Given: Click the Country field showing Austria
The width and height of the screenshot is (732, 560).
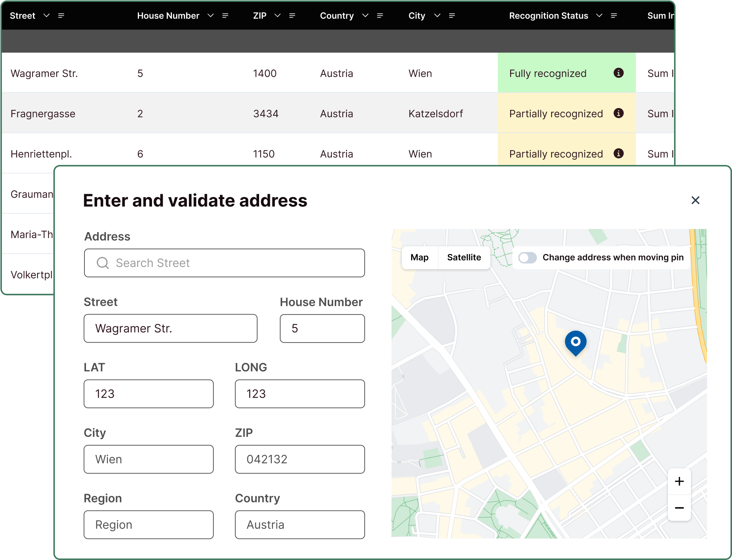Looking at the screenshot, I should click(x=300, y=525).
